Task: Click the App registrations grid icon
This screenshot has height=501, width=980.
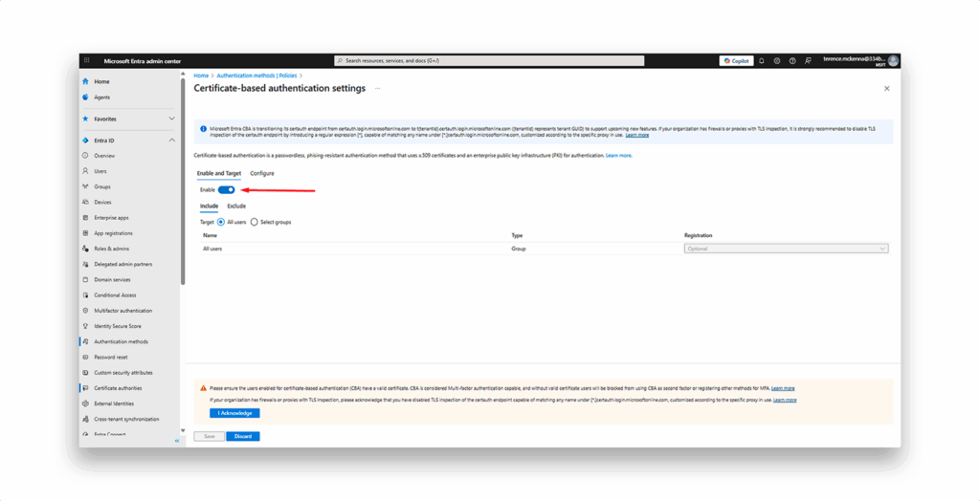Action: tap(85, 233)
